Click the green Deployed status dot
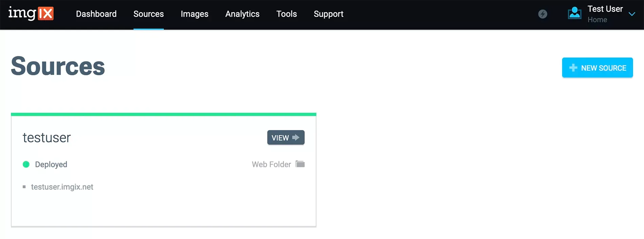 pyautogui.click(x=26, y=164)
